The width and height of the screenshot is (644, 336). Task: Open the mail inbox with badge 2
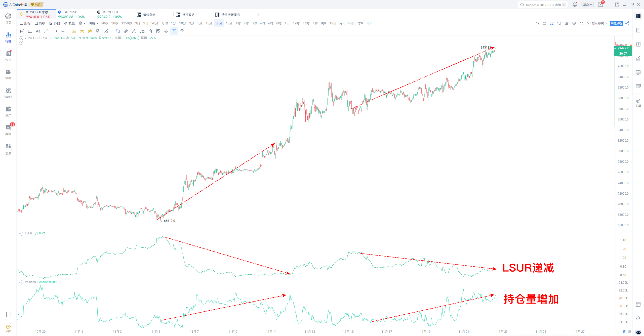pos(600,5)
